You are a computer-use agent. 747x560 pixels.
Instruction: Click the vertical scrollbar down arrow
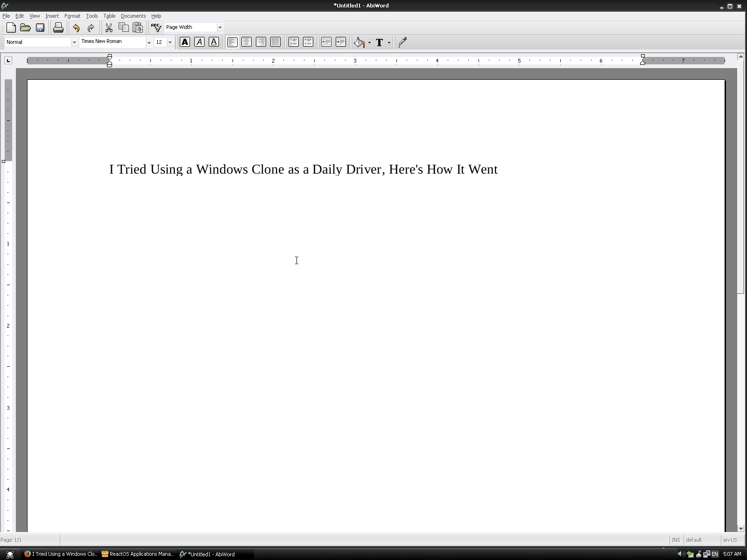(740, 528)
